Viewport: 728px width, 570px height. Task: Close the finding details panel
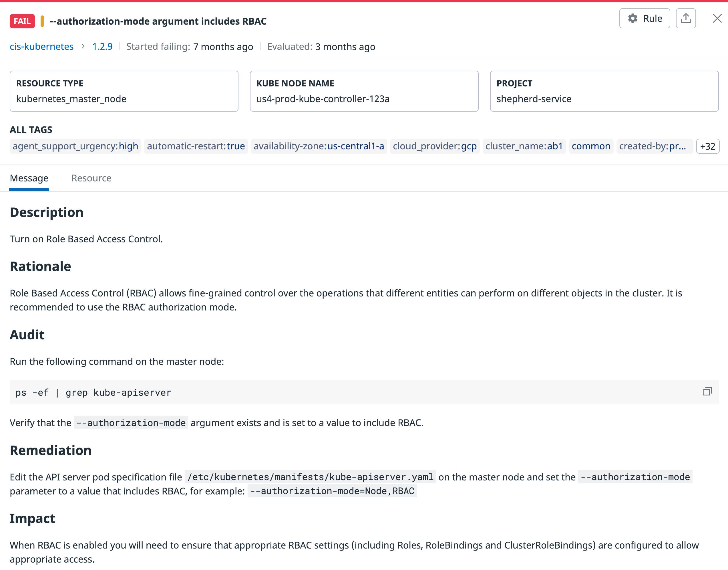pos(717,19)
